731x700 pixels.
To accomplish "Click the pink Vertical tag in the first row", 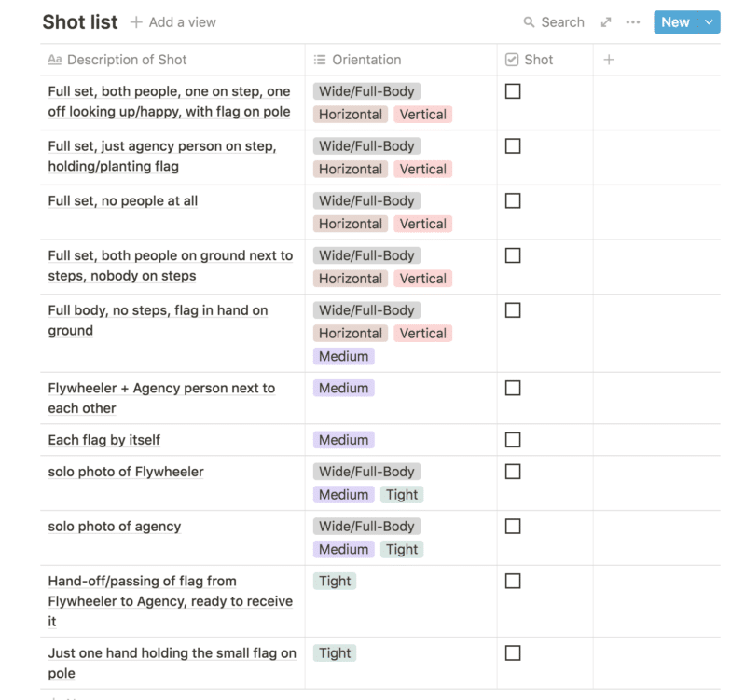I will [x=422, y=115].
